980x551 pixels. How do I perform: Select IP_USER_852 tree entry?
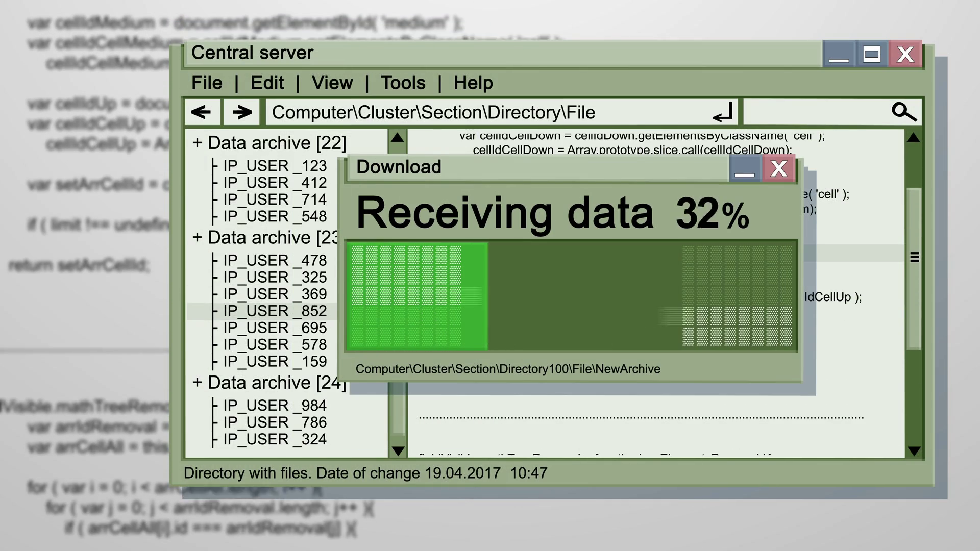pos(275,311)
